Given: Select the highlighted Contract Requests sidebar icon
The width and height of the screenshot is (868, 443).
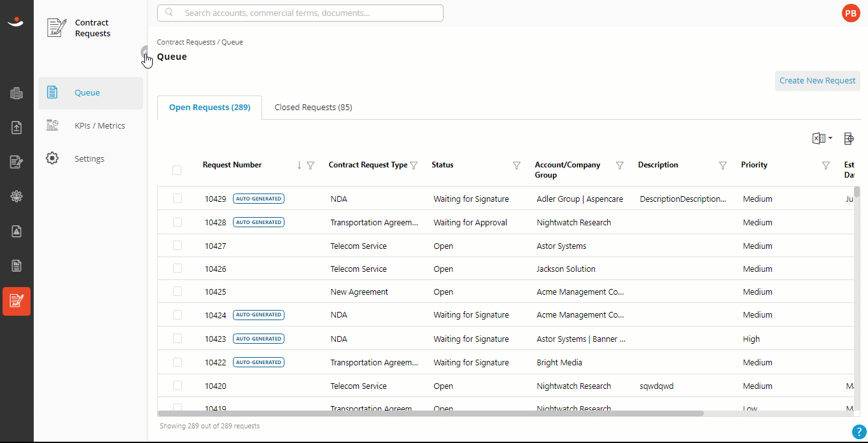Looking at the screenshot, I should [x=17, y=301].
